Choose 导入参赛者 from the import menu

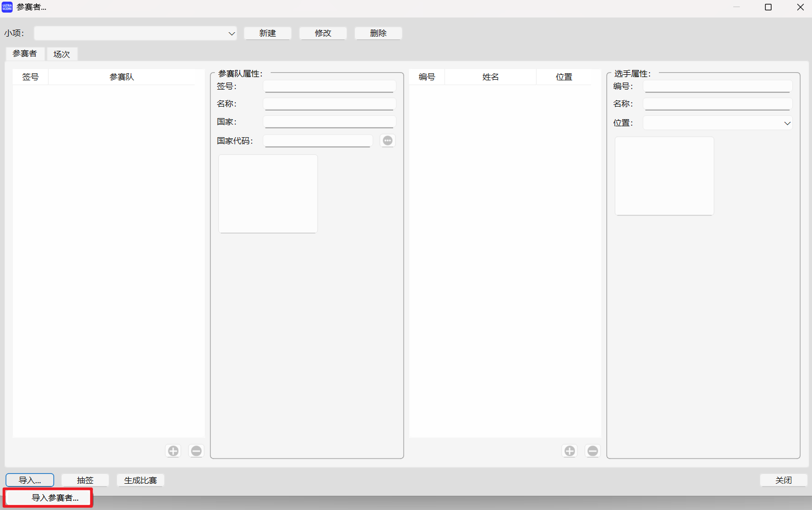tap(48, 497)
